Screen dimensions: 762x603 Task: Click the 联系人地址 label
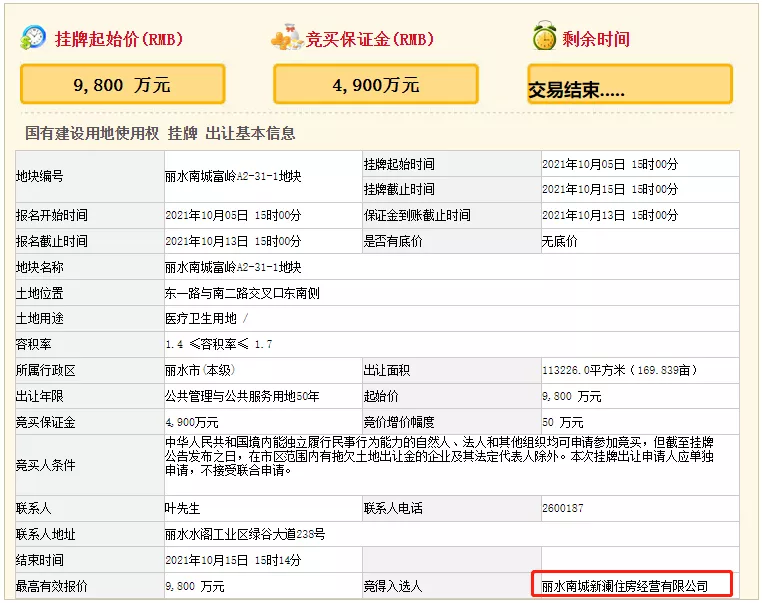(x=46, y=534)
